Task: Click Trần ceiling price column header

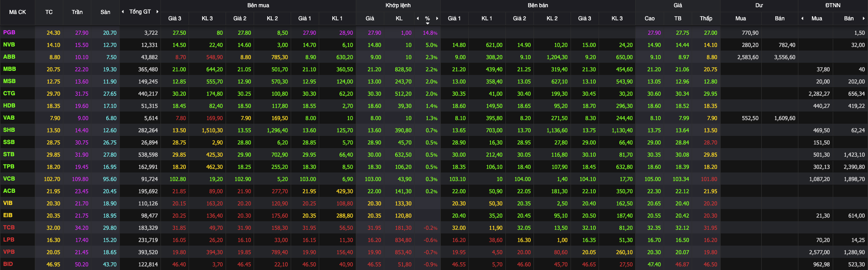Action: (77, 12)
